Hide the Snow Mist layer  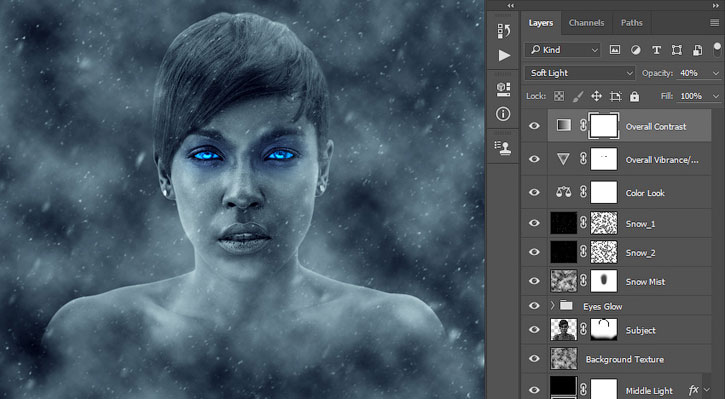click(534, 281)
